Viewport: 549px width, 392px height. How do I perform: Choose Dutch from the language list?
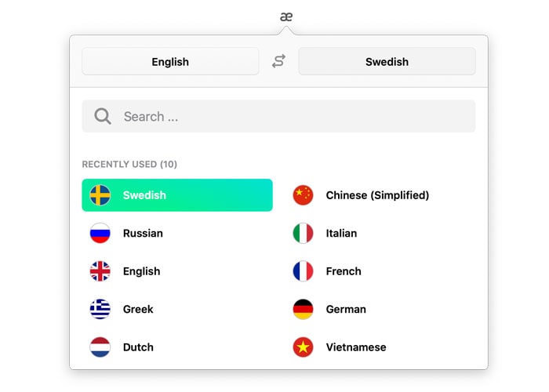pyautogui.click(x=138, y=347)
